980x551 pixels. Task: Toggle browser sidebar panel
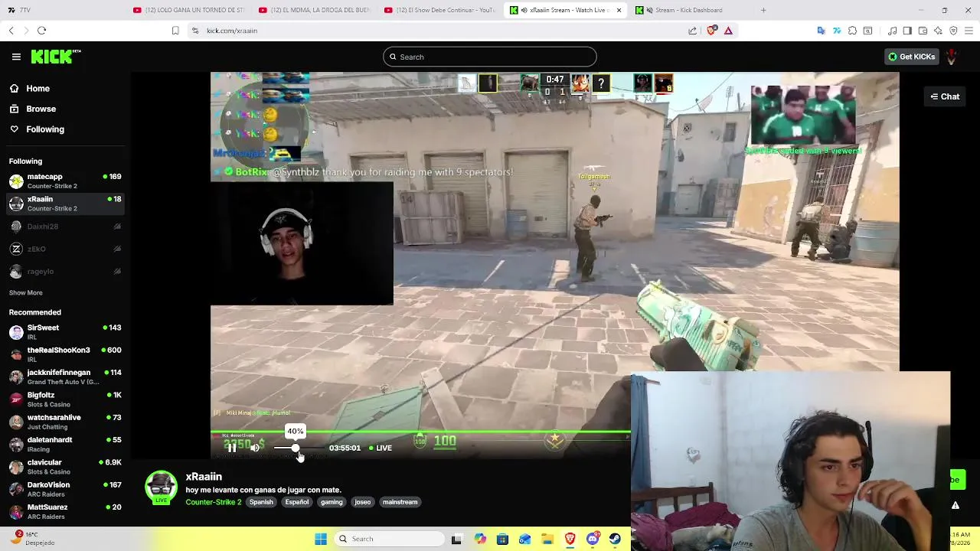pyautogui.click(x=907, y=31)
